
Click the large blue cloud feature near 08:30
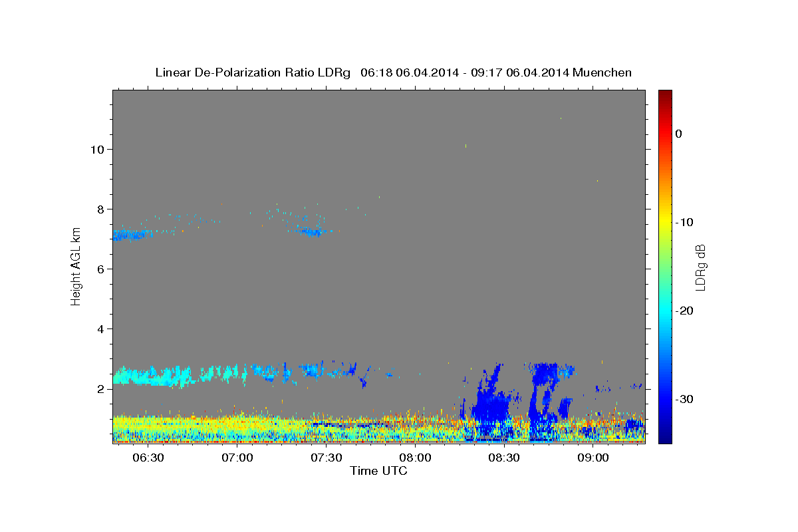pyautogui.click(x=491, y=404)
